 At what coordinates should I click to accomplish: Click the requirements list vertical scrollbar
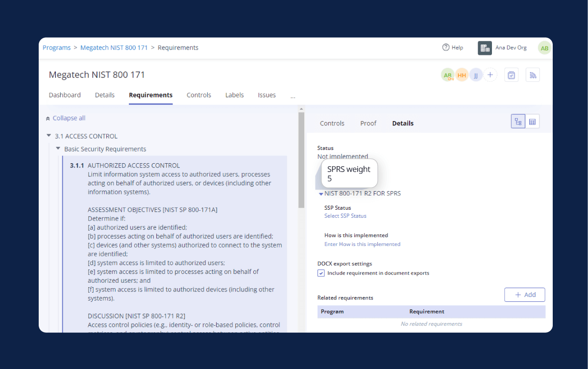point(301,162)
